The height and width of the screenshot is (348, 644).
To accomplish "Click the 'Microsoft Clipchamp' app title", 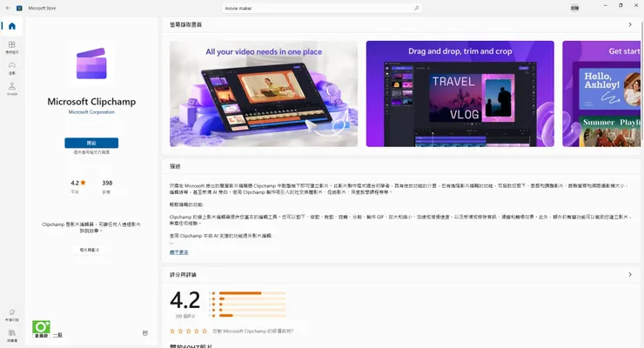I will pyautogui.click(x=91, y=102).
